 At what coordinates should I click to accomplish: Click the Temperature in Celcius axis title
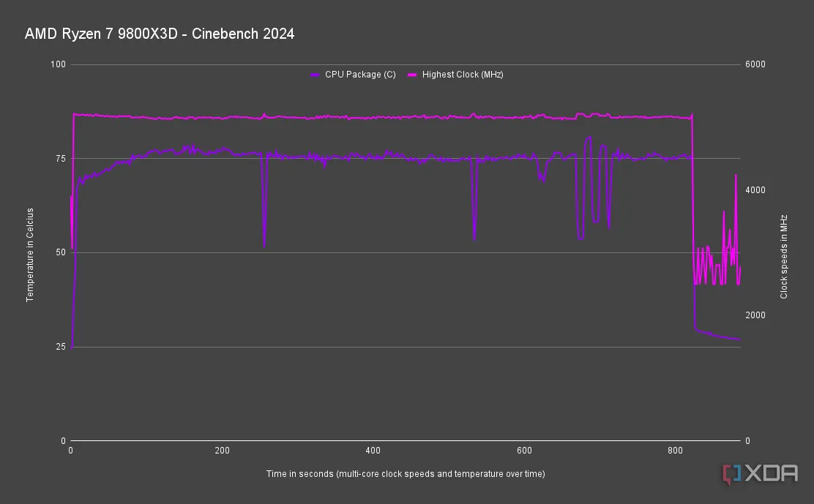pyautogui.click(x=30, y=255)
